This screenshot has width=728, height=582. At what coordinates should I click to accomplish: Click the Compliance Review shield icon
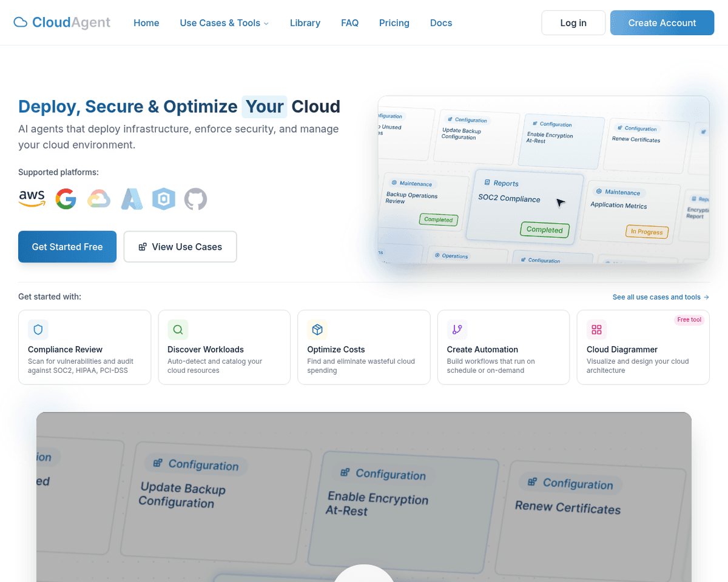(x=38, y=330)
